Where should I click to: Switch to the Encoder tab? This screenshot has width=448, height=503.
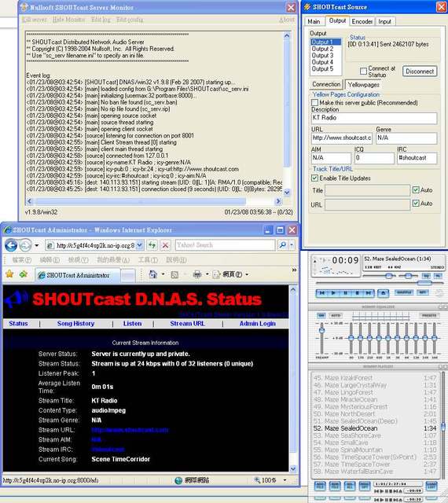[x=362, y=21]
